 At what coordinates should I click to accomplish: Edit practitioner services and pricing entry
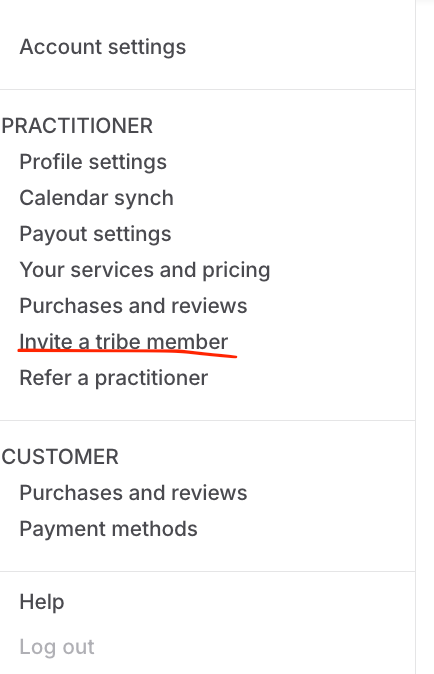[x=145, y=270]
